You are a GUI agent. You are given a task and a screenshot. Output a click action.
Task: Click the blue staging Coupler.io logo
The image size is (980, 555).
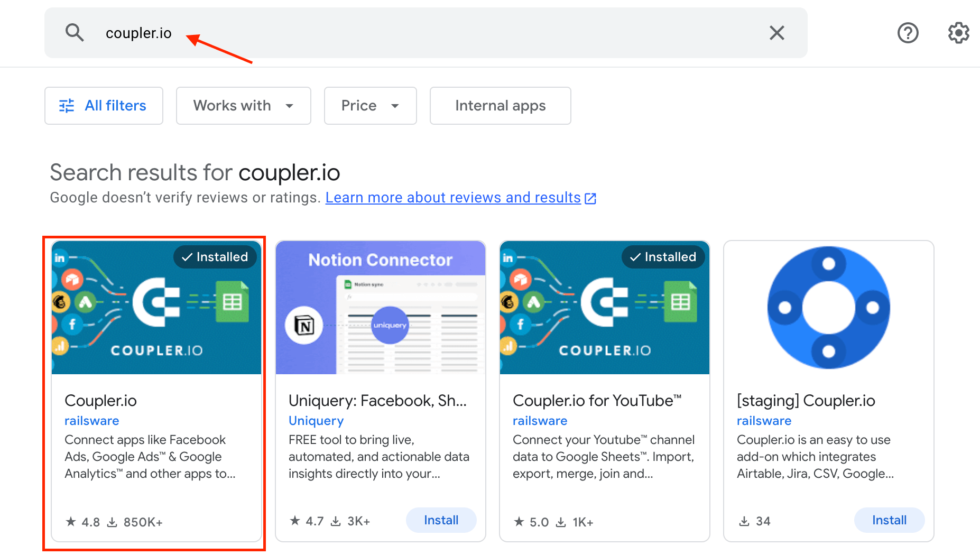[828, 308]
